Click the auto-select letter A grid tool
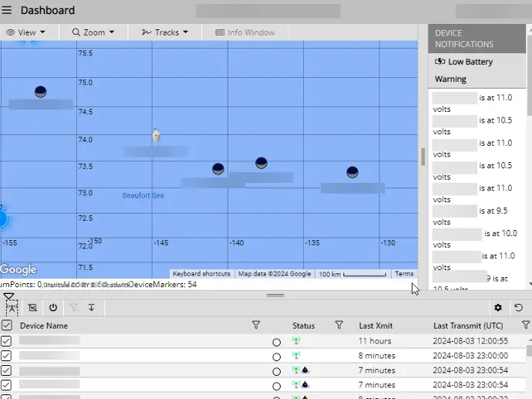Image resolution: width=532 pixels, height=399 pixels. tap(12, 308)
